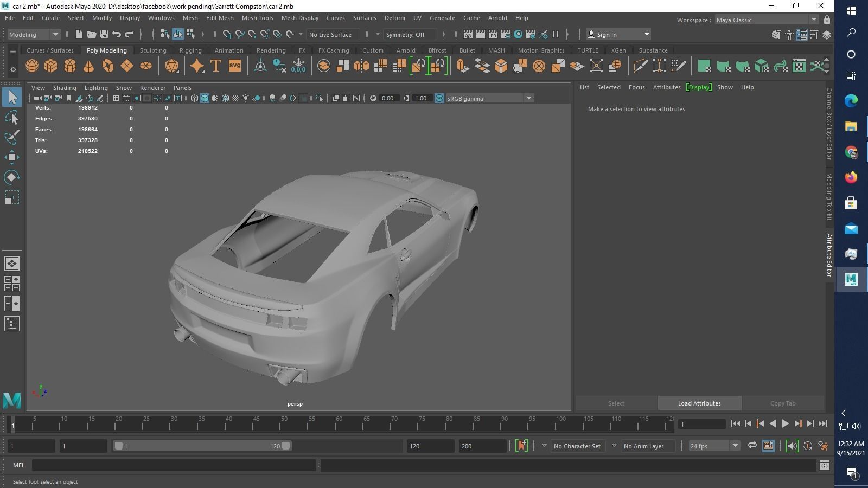The height and width of the screenshot is (488, 868).
Task: Open the Workspace Maya Classic dropdown
Action: 767,20
